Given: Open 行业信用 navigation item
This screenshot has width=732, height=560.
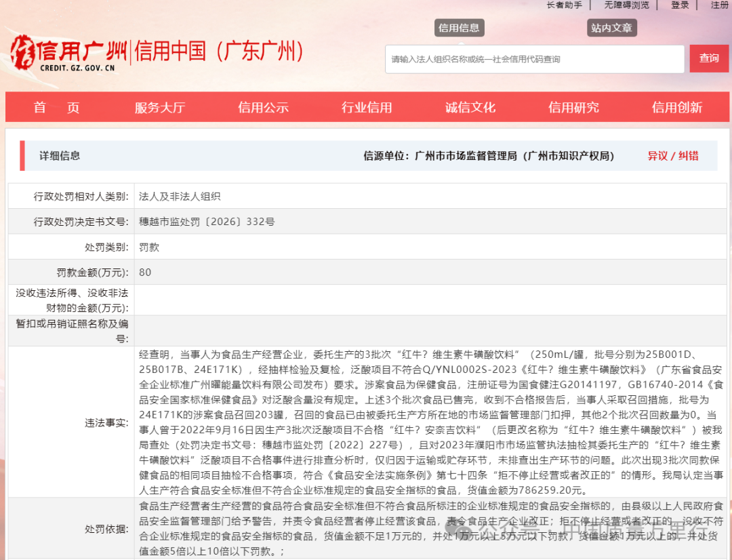Looking at the screenshot, I should 367,107.
